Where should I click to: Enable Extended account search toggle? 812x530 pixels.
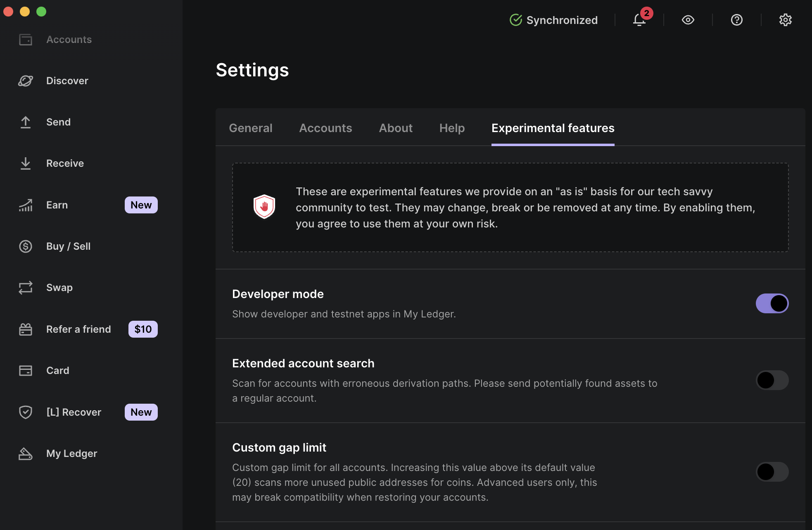[772, 380]
